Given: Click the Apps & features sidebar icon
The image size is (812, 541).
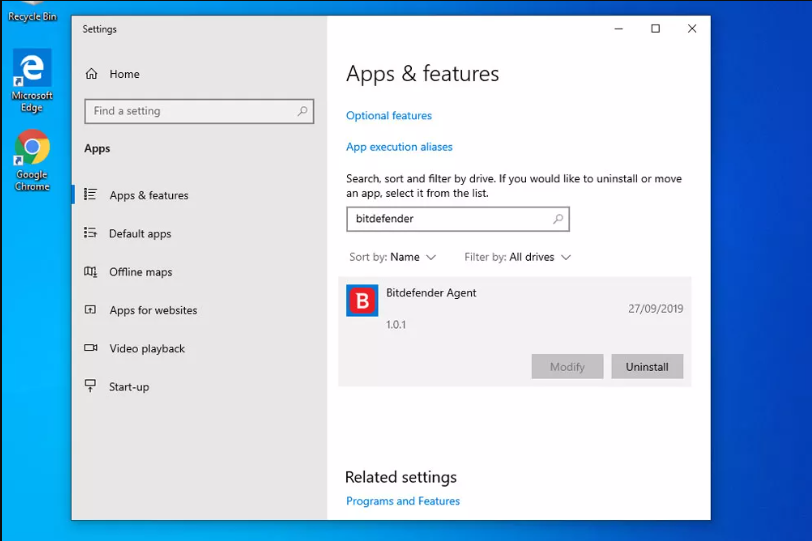Looking at the screenshot, I should pos(90,195).
